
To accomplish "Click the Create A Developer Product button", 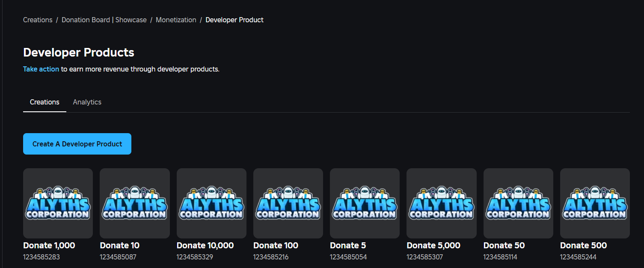I will click(77, 144).
